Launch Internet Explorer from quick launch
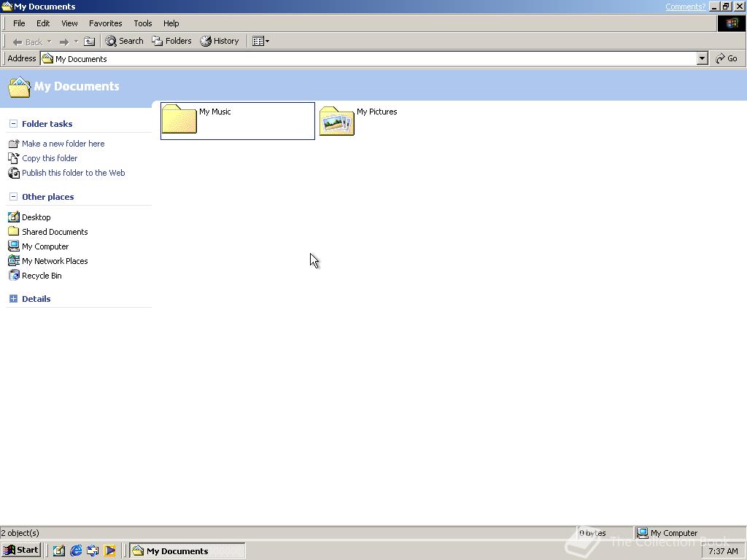This screenshot has height=560, width=747. click(x=76, y=551)
